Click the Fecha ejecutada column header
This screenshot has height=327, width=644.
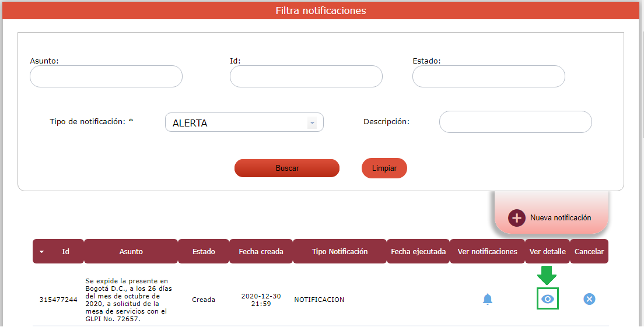[418, 252]
